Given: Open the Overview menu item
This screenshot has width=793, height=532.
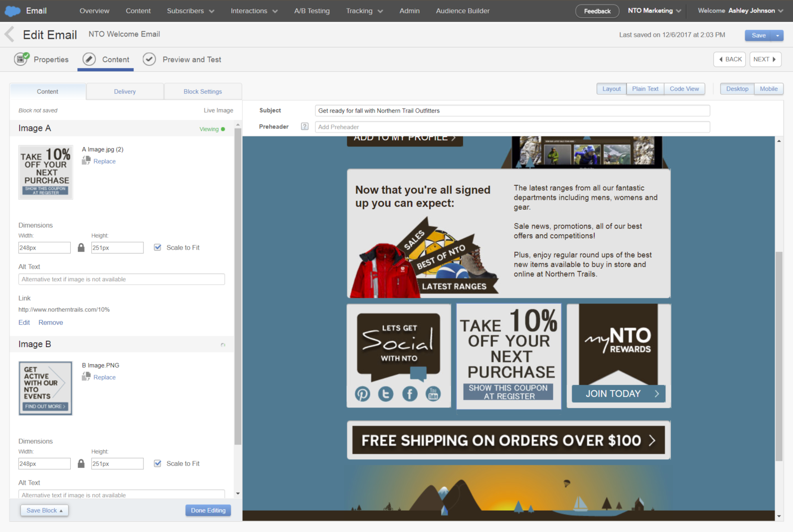Looking at the screenshot, I should pyautogui.click(x=94, y=11).
